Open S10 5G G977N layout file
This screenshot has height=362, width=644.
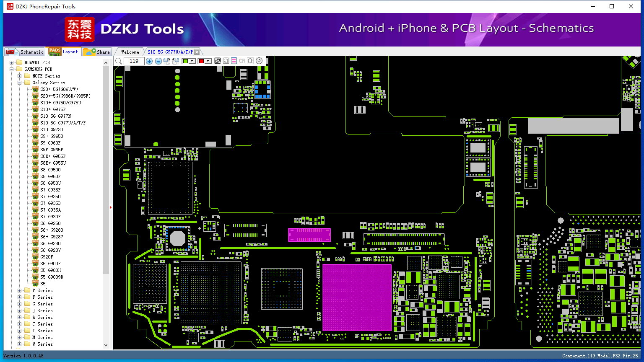[56, 116]
